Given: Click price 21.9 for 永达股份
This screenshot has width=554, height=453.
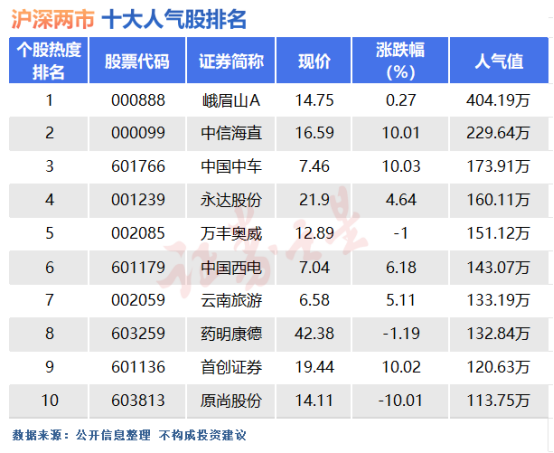Looking at the screenshot, I should pyautogui.click(x=314, y=200).
